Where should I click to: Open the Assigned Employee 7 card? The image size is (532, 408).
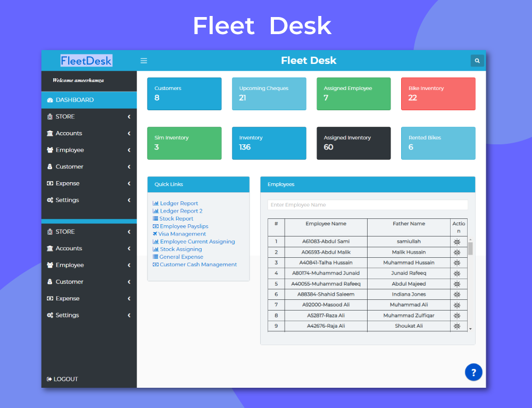(x=354, y=94)
